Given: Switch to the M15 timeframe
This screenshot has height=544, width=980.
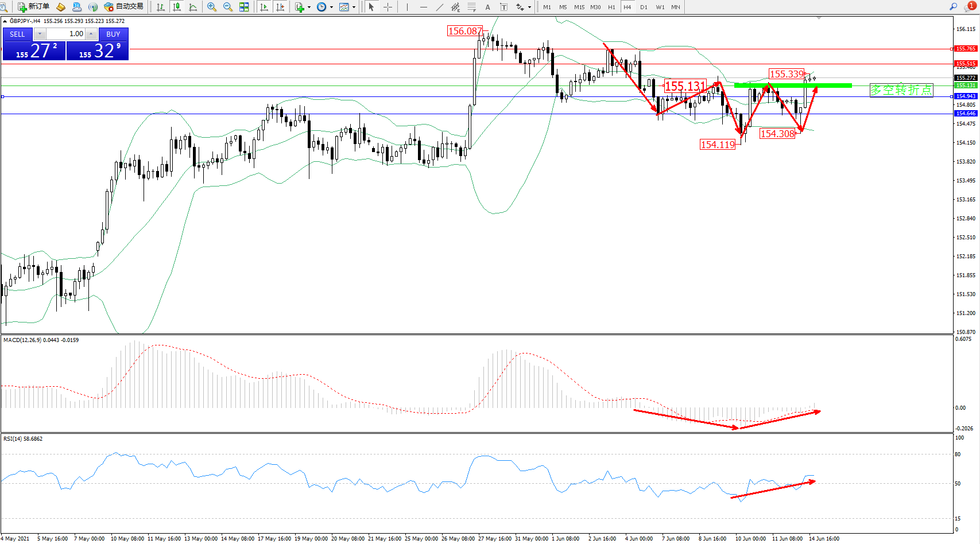Looking at the screenshot, I should 579,7.
